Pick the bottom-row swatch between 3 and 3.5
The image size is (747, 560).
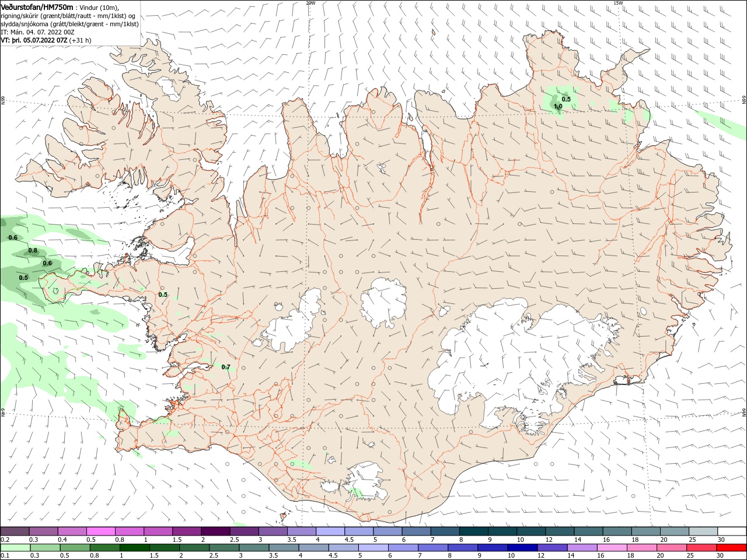coord(254,548)
